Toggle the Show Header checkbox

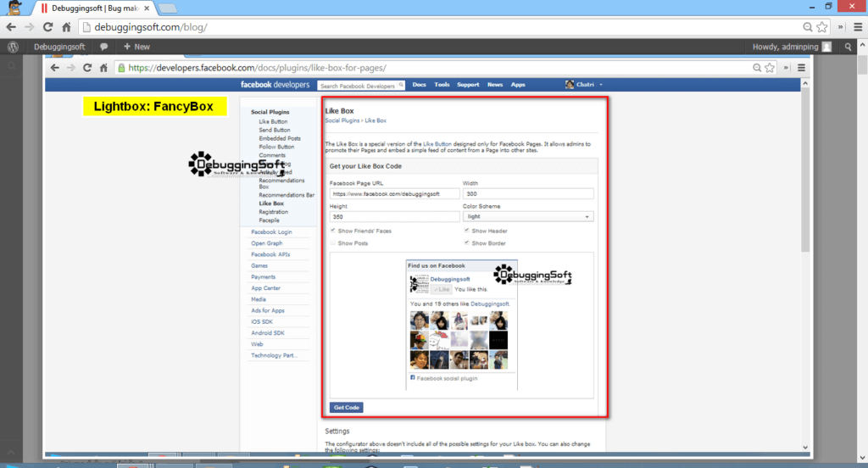(x=467, y=231)
